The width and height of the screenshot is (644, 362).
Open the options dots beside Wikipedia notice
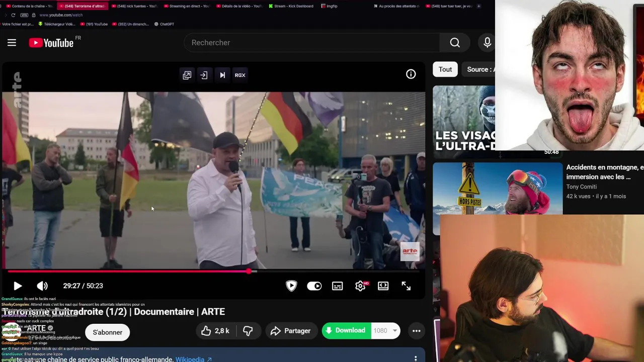point(416,358)
